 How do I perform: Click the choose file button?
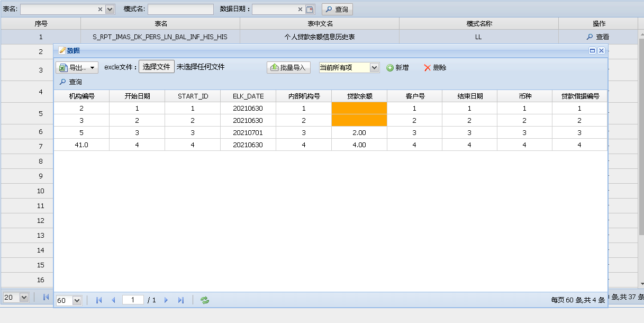click(156, 67)
